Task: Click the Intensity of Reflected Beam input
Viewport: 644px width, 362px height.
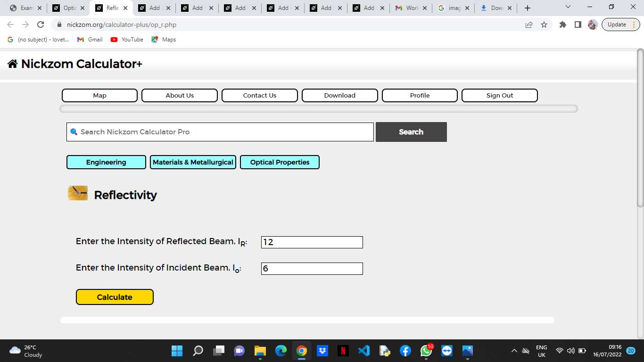Action: tap(312, 242)
